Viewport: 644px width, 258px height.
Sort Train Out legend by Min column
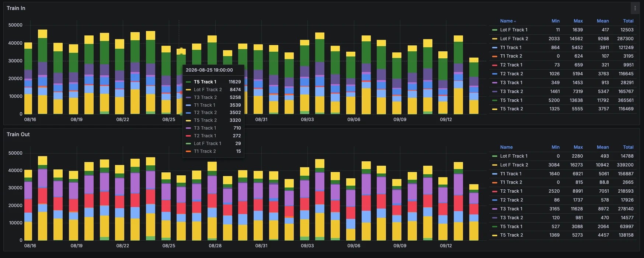pyautogui.click(x=556, y=147)
